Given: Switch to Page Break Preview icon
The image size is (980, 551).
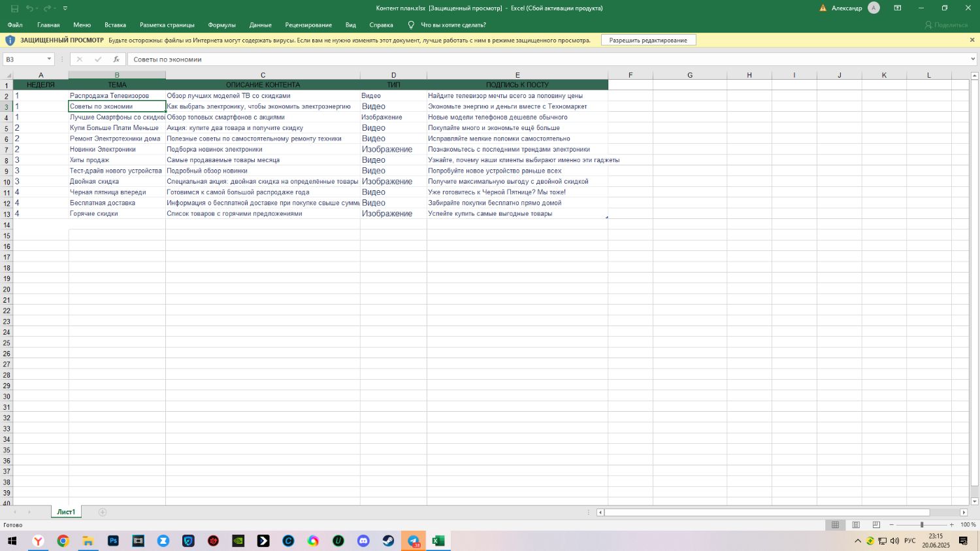Looking at the screenshot, I should point(876,525).
